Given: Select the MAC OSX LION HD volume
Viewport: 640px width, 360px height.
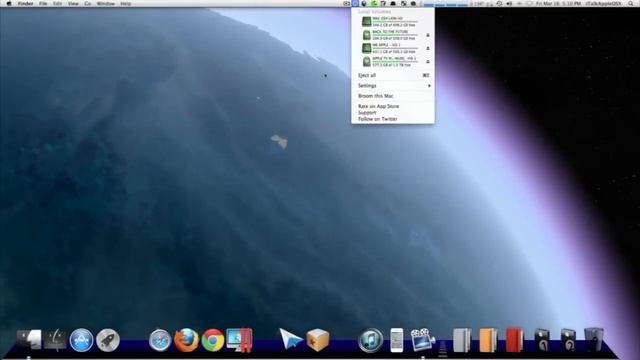Looking at the screenshot, I should [x=393, y=22].
